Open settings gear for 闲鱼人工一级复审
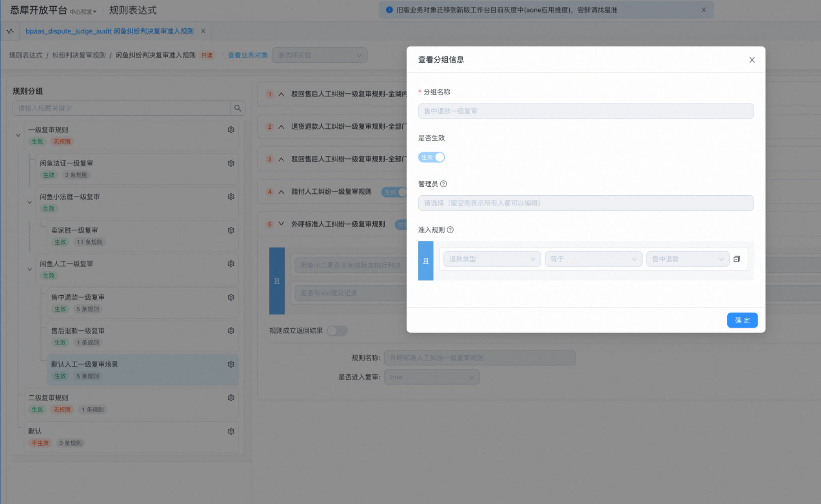 [x=231, y=264]
